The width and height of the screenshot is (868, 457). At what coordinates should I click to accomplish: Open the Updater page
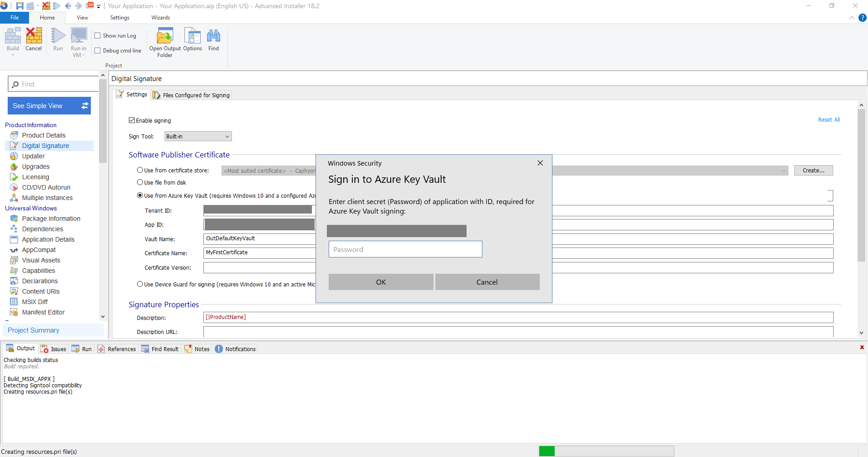click(x=33, y=156)
